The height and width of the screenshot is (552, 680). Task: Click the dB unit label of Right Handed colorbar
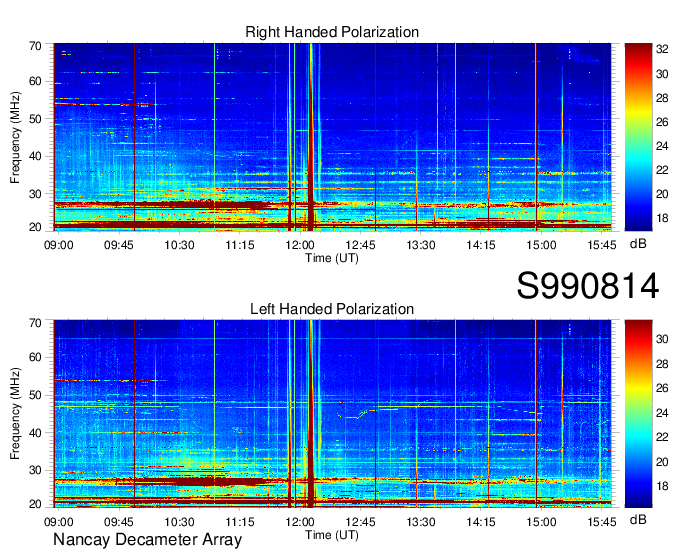(x=638, y=244)
